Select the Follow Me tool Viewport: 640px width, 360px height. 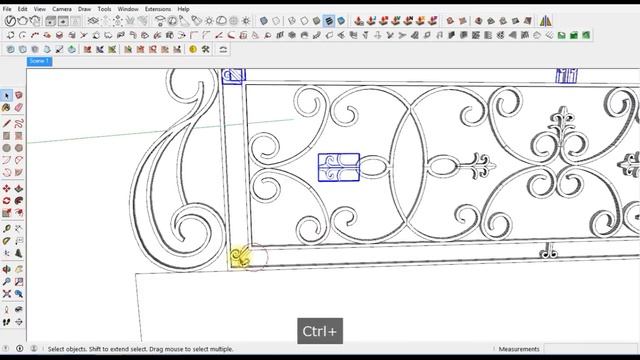tap(19, 201)
